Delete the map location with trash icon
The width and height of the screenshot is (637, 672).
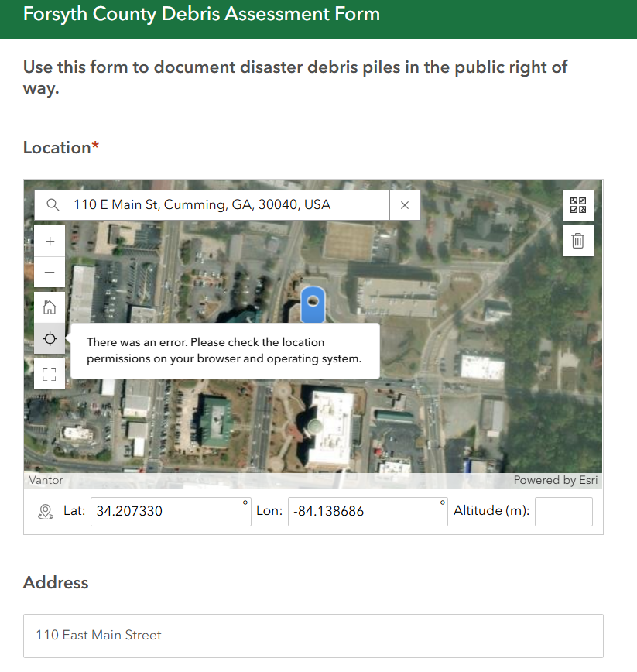pyautogui.click(x=577, y=241)
